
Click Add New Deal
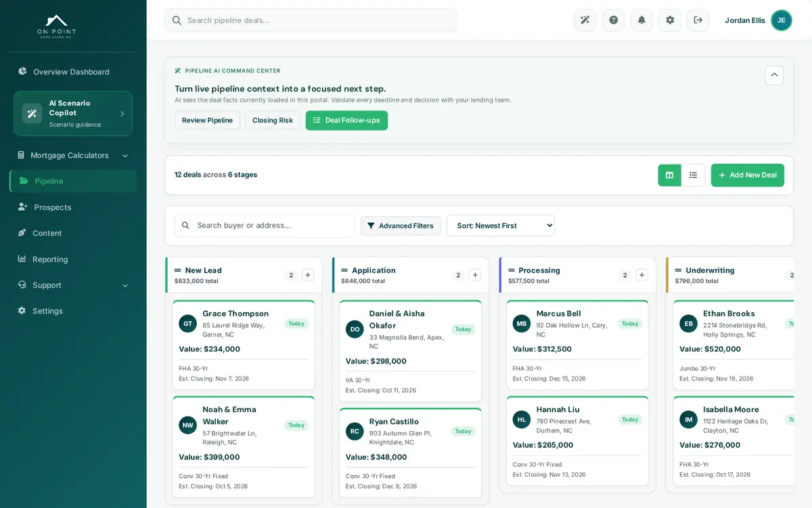tap(748, 175)
